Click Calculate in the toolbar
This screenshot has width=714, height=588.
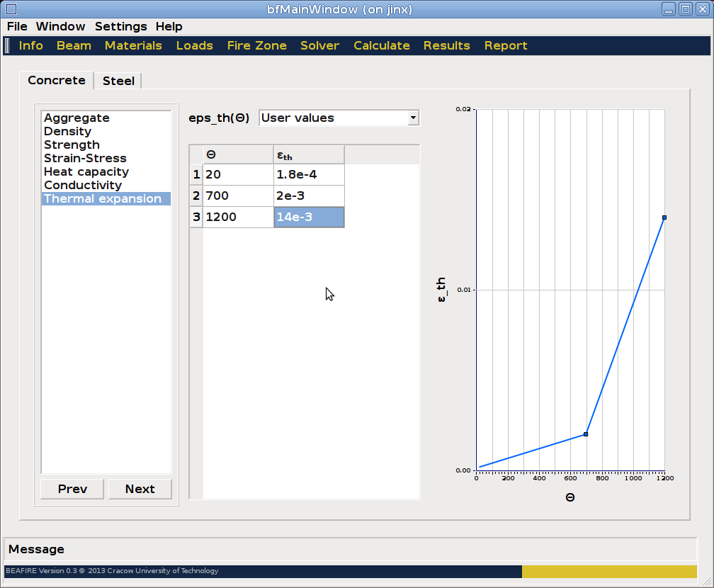coord(381,45)
